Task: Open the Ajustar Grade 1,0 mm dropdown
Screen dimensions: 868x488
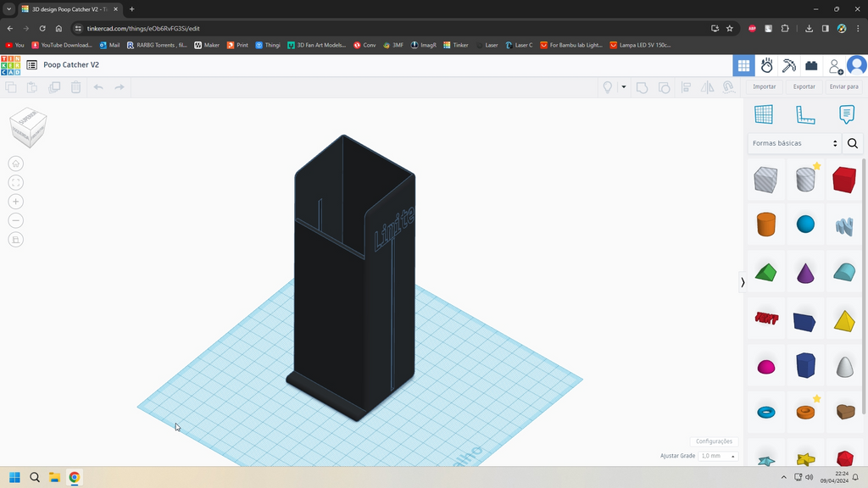Action: 718,456
